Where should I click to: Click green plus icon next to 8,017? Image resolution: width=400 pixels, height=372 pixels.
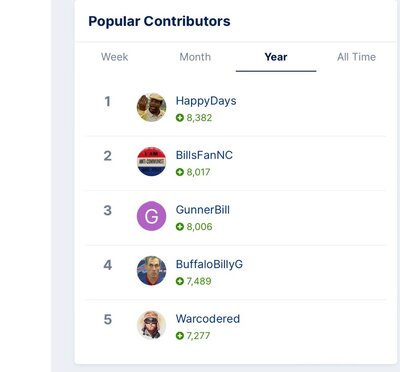pos(180,172)
